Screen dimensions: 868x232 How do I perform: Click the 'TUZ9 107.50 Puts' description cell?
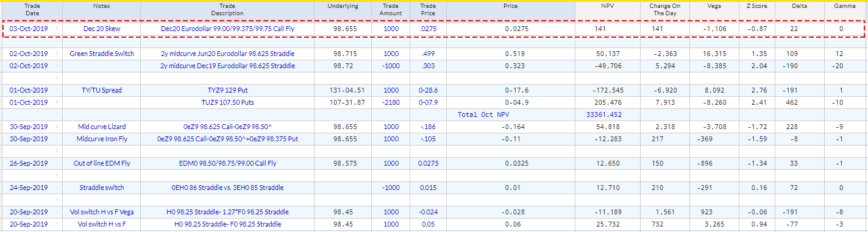pos(227,102)
